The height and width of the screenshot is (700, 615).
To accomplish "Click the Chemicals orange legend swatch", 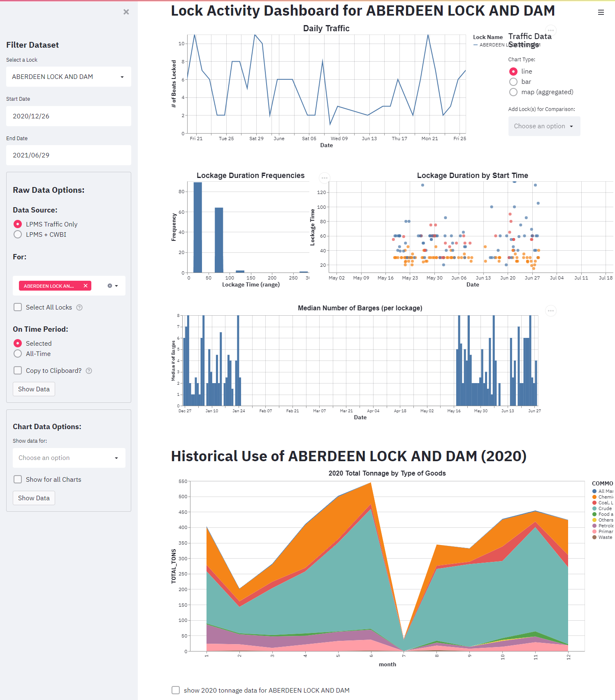I will tap(594, 497).
